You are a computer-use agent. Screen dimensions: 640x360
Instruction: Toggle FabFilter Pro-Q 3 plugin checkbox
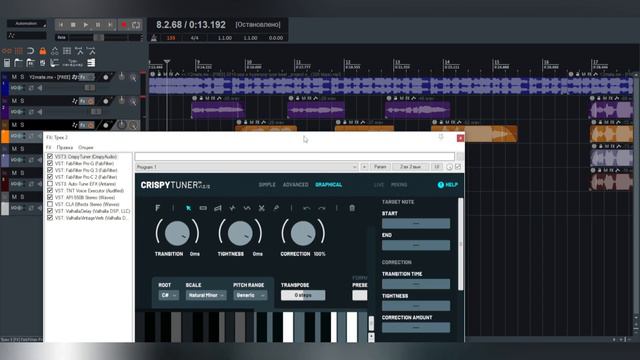tap(50, 170)
